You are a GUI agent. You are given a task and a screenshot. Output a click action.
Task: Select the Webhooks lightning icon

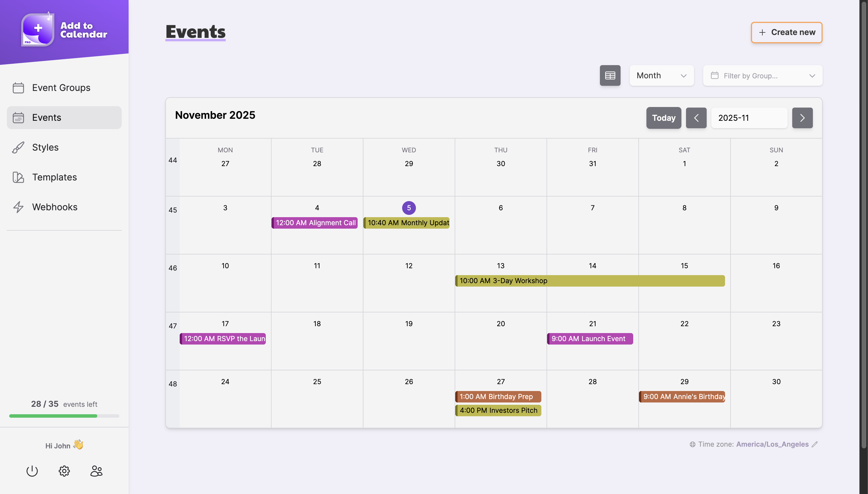click(x=18, y=207)
